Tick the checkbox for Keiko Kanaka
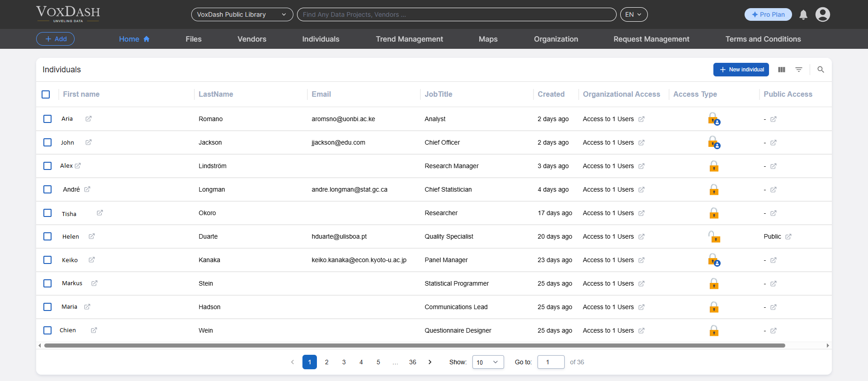 (x=47, y=260)
